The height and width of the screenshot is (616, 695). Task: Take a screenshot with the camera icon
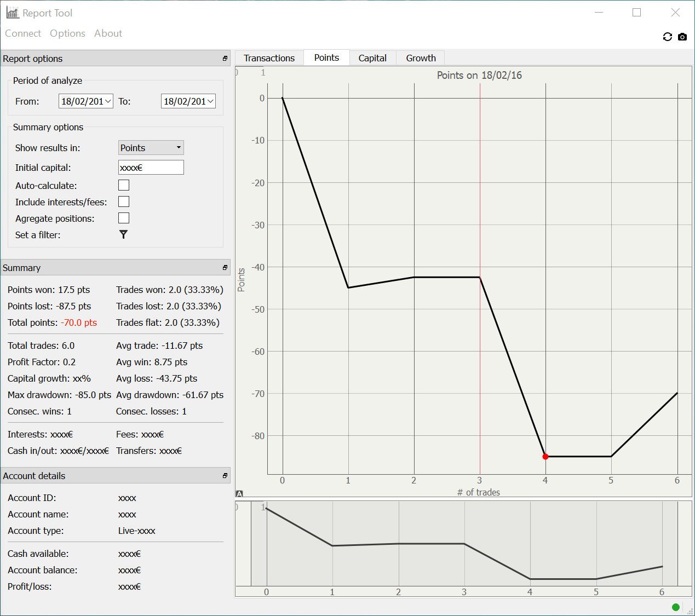pyautogui.click(x=682, y=37)
